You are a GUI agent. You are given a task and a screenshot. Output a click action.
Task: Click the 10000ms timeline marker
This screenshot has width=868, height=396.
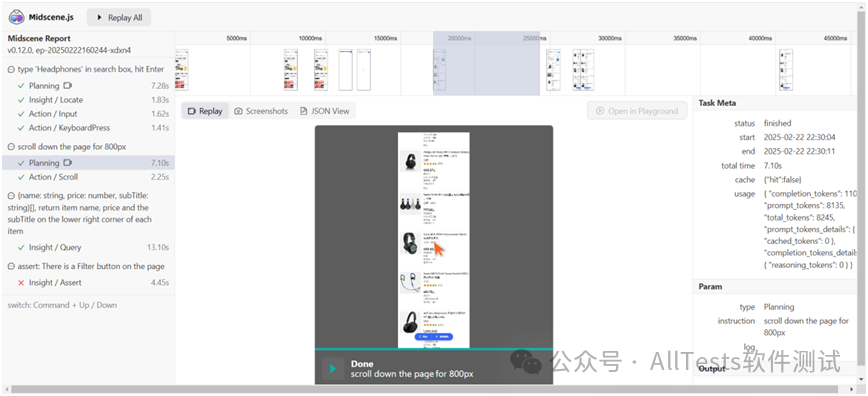pos(310,38)
